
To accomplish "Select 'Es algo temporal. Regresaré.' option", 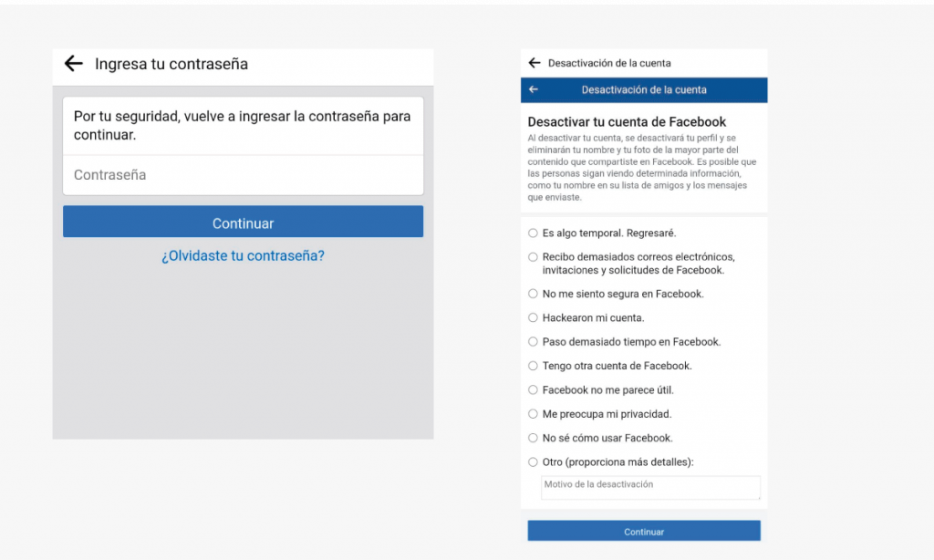I will point(533,233).
